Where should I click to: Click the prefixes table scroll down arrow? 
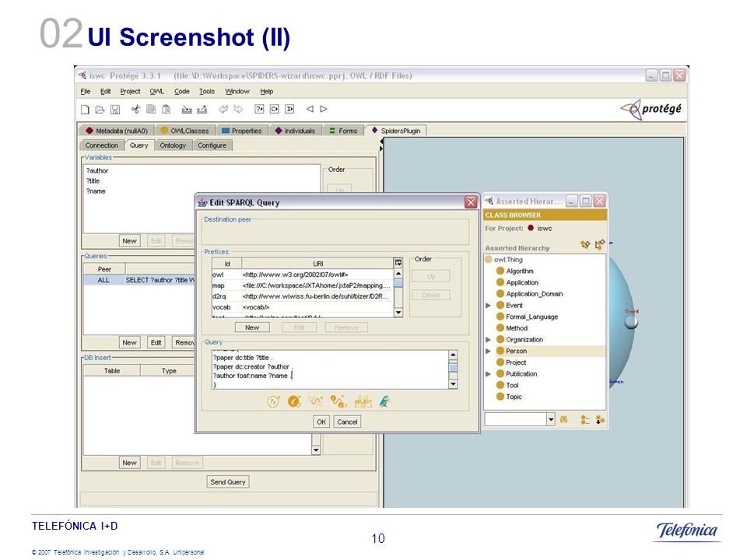pos(398,313)
